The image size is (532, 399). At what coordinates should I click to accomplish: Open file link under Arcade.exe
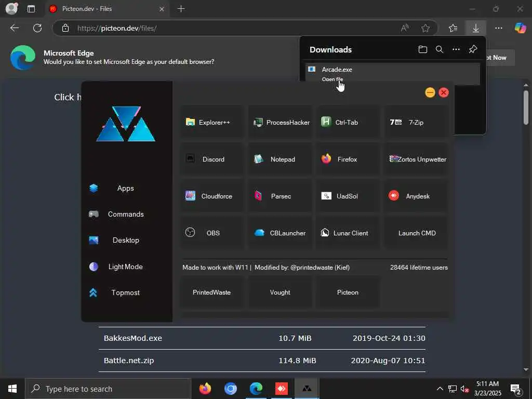[x=332, y=79]
